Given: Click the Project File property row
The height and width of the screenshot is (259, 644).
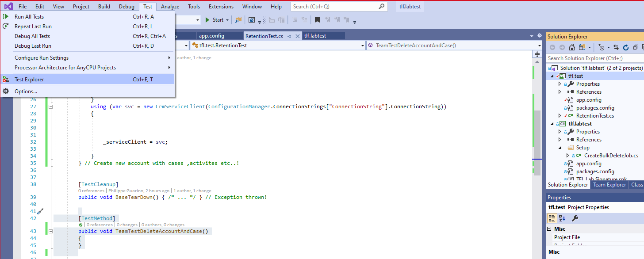Looking at the screenshot, I should [x=595, y=237].
